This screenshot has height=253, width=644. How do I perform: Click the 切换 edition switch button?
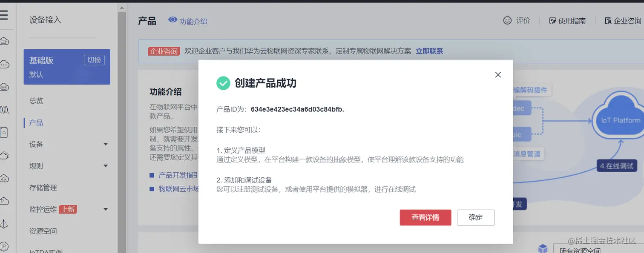pyautogui.click(x=94, y=60)
